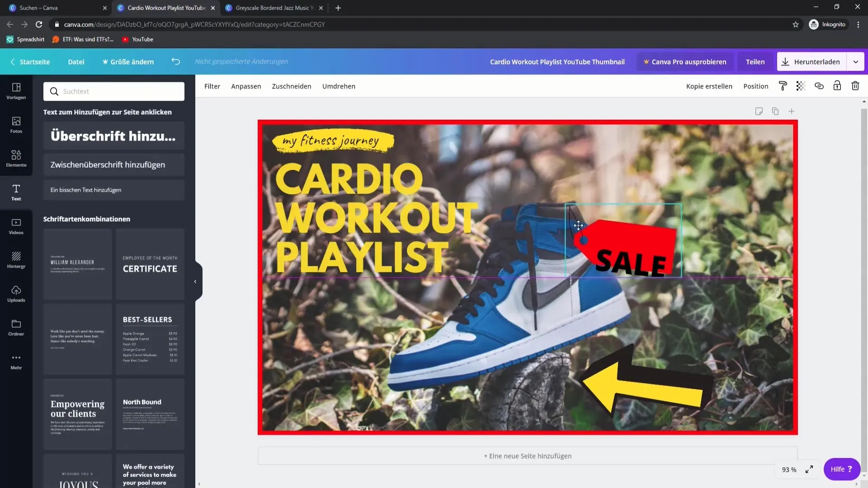Go back to Startseite
This screenshot has width=868, height=488.
tap(30, 62)
